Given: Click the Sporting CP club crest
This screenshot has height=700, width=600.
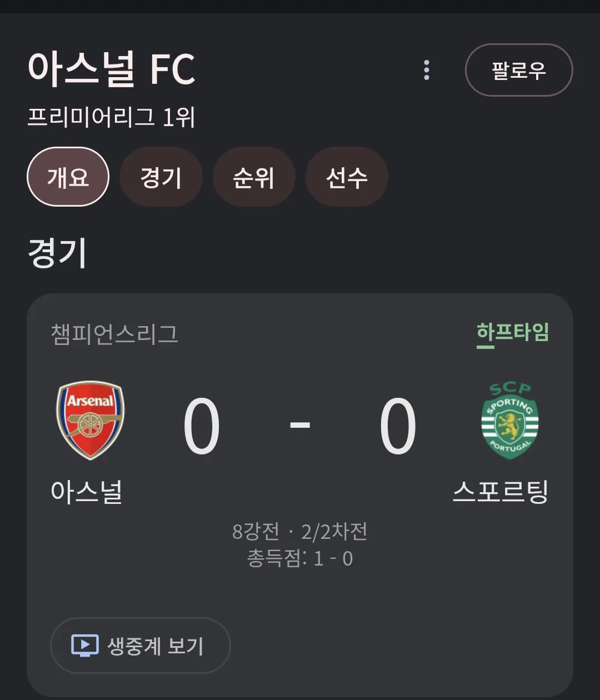Looking at the screenshot, I should coord(509,420).
